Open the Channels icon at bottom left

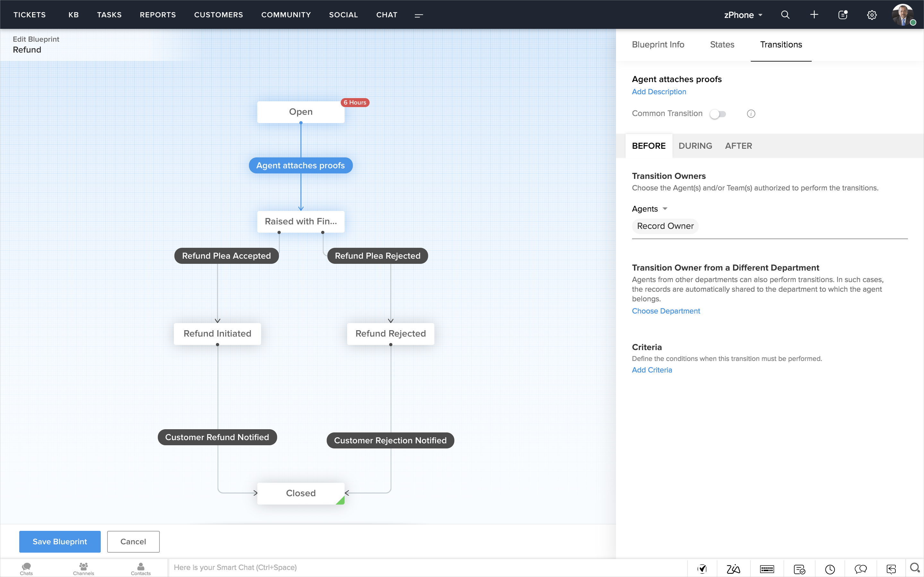(83, 569)
